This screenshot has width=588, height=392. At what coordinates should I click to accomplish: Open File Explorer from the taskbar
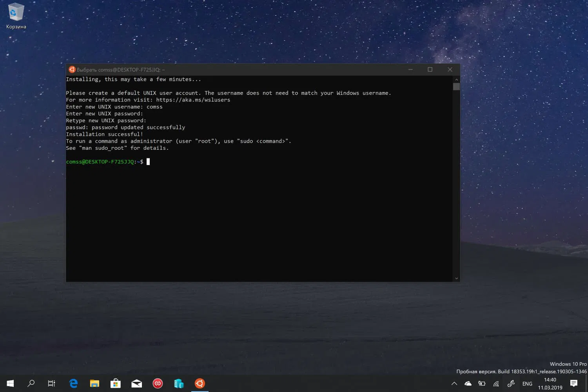pos(94,383)
